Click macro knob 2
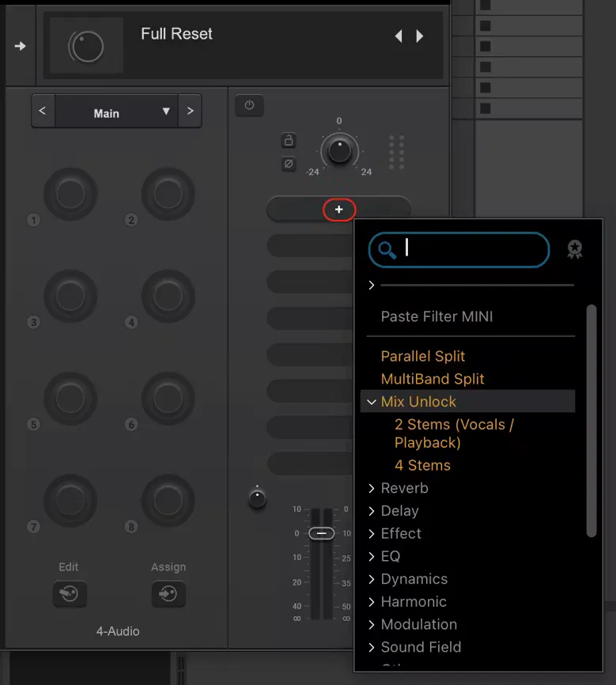The height and width of the screenshot is (685, 616). click(x=168, y=194)
